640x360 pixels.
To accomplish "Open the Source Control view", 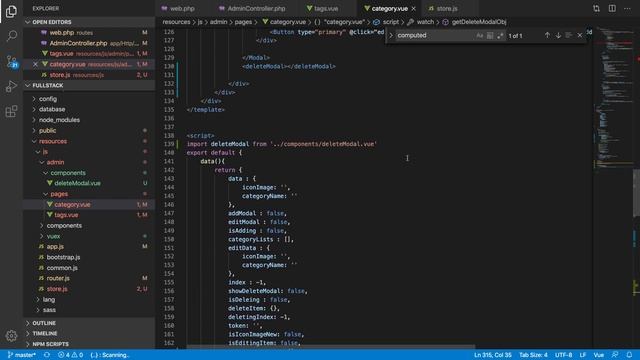I will click(11, 61).
